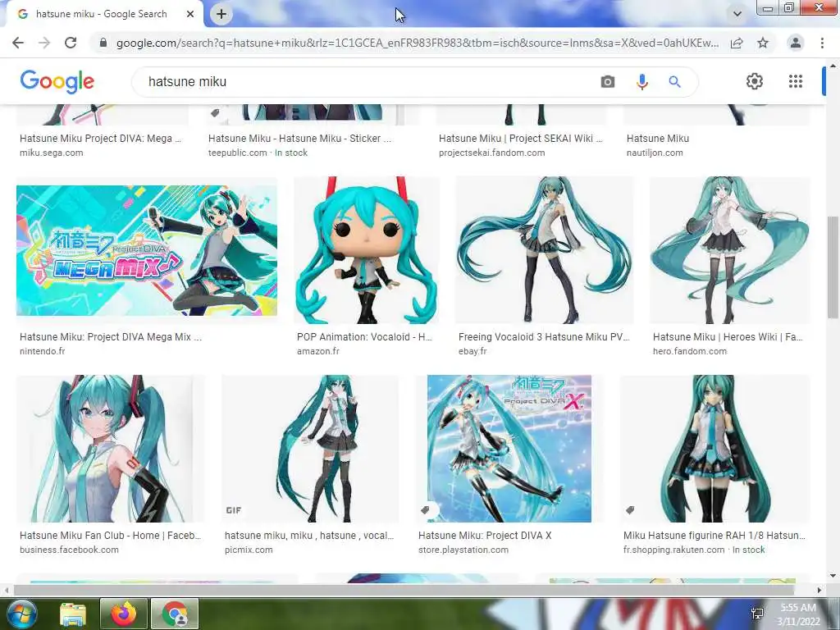Open the 'Hatsune Miku: Project DIVA Mega Mix ...' title
The width and height of the screenshot is (840, 630).
[111, 337]
